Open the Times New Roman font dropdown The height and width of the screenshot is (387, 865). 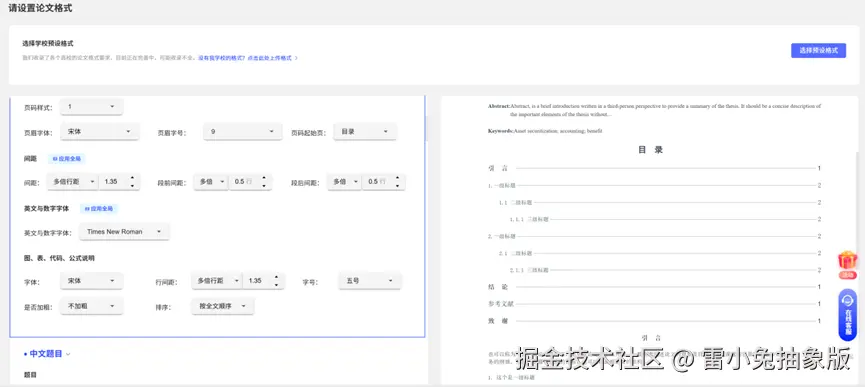124,232
